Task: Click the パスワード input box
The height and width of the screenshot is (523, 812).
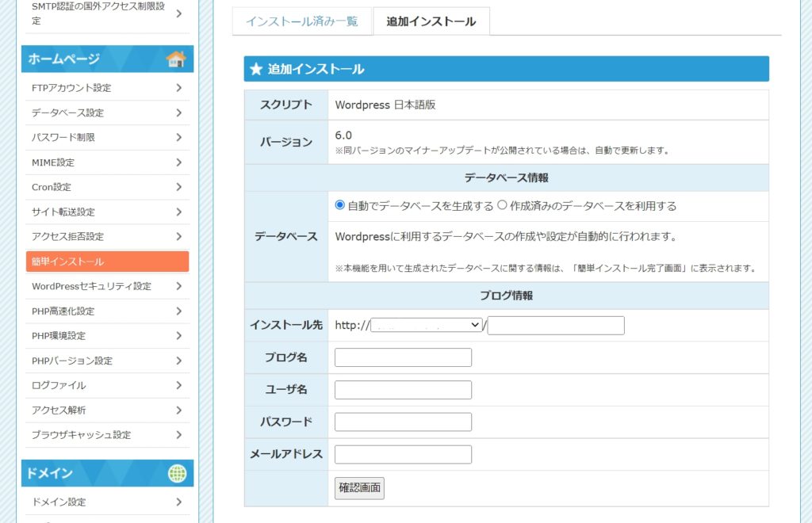Action: click(x=403, y=422)
